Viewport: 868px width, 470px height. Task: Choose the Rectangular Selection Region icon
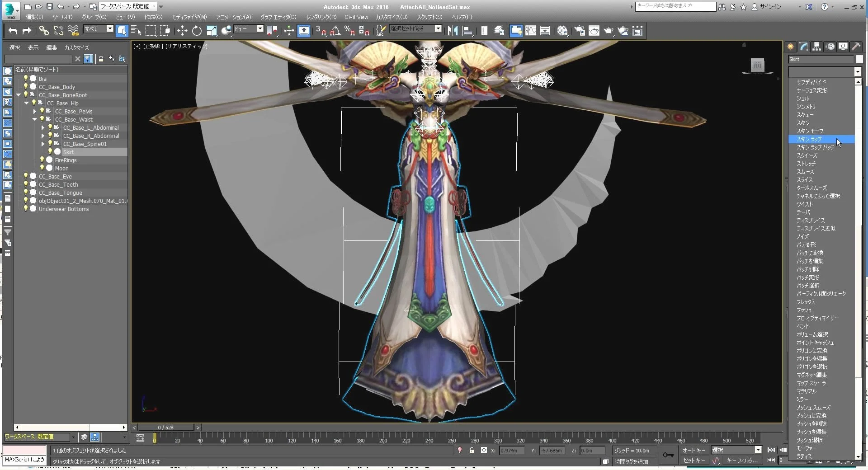[151, 31]
